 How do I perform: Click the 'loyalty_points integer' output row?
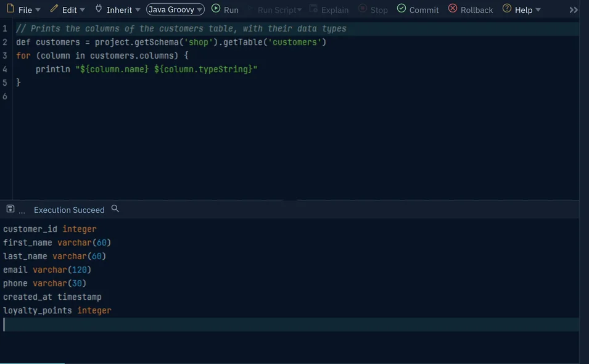(57, 310)
